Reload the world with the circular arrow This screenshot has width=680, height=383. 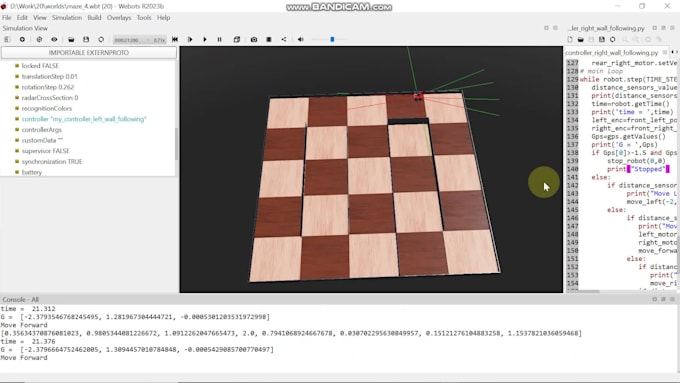click(101, 39)
